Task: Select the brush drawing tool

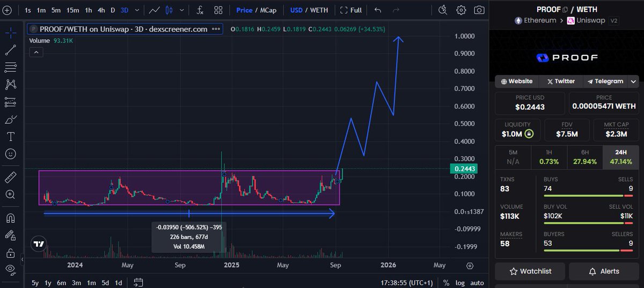Action: coord(11,119)
